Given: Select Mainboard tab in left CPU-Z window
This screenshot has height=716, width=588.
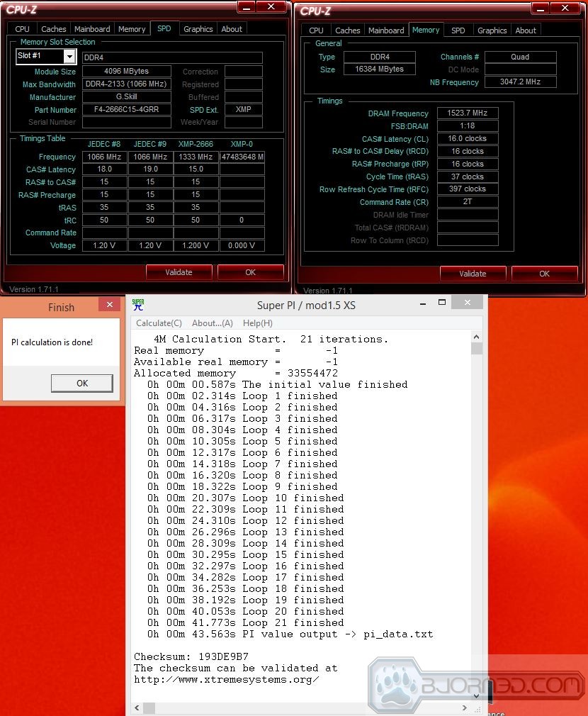Looking at the screenshot, I should pos(92,29).
